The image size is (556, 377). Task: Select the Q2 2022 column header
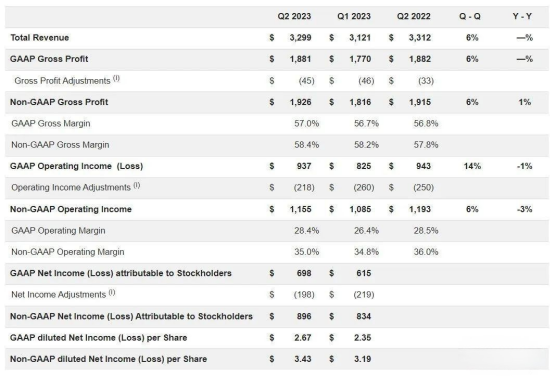[x=413, y=16]
